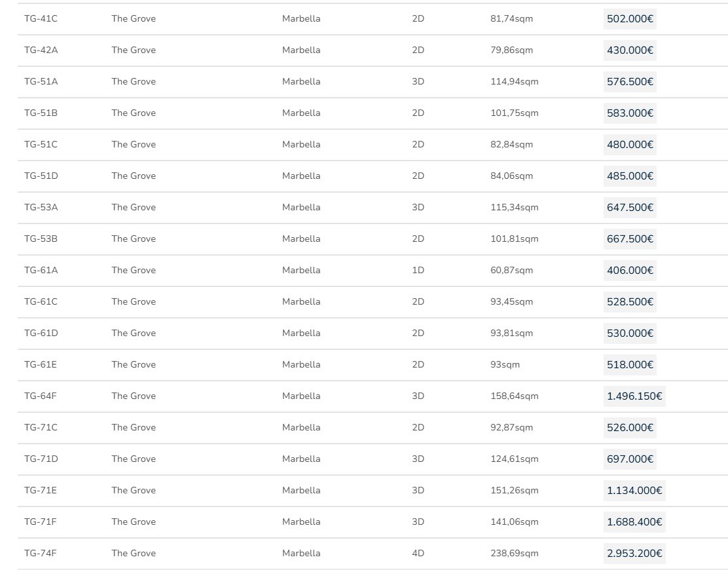This screenshot has width=728, height=570.
Task: Select the 4D bedrooms cell
Action: click(418, 554)
